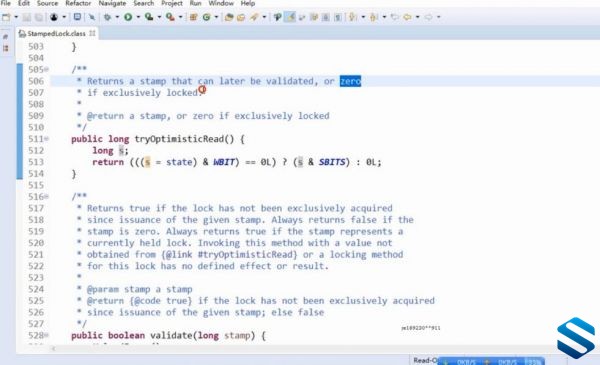Screen dimensions: 600x365
Task: Collapse the Javadoc comment at line 505
Action: point(46,69)
